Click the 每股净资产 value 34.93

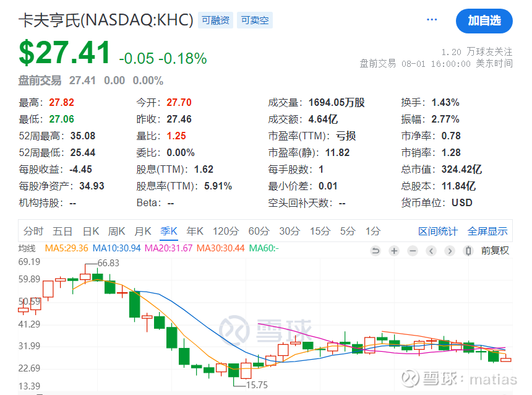tap(92, 186)
